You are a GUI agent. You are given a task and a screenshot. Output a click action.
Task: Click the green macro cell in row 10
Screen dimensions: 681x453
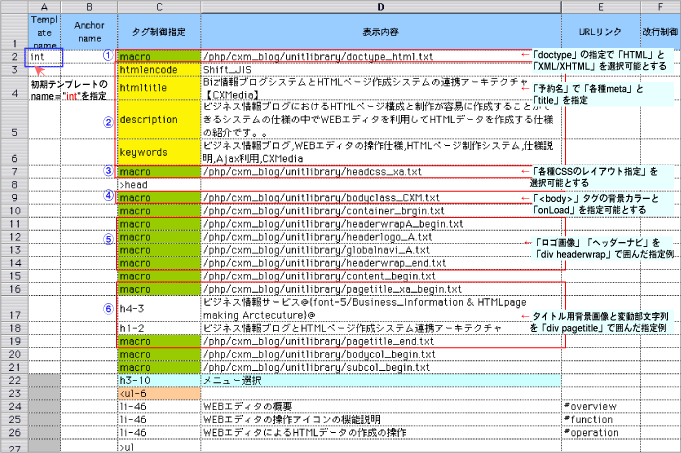pos(159,211)
